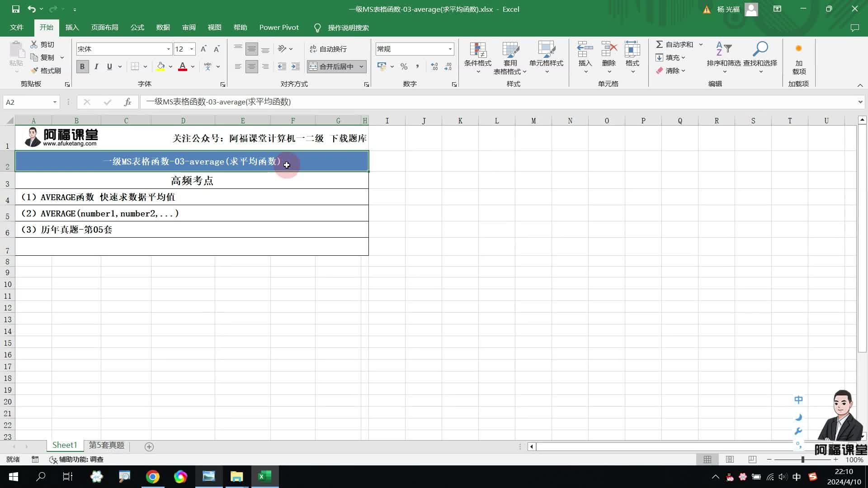Add a new sheet with plus icon
The image size is (868, 488).
pyautogui.click(x=149, y=446)
